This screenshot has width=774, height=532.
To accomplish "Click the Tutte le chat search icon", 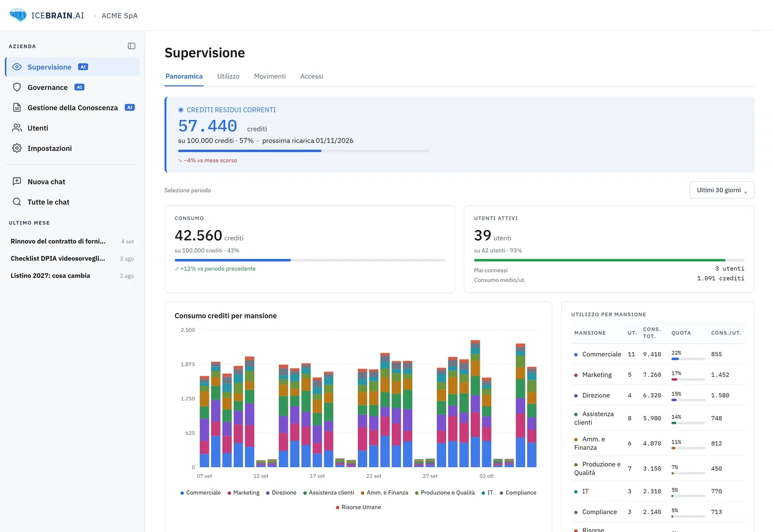I will pos(17,202).
